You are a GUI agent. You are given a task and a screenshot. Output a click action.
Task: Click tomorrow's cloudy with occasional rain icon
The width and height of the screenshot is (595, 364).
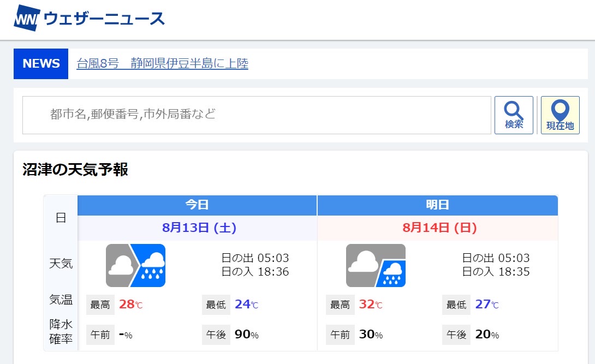376,265
